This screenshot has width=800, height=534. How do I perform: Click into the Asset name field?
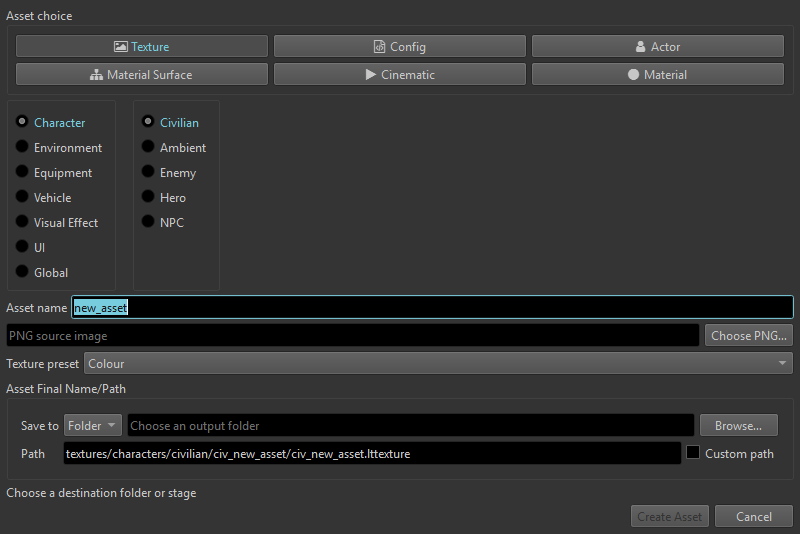point(432,307)
